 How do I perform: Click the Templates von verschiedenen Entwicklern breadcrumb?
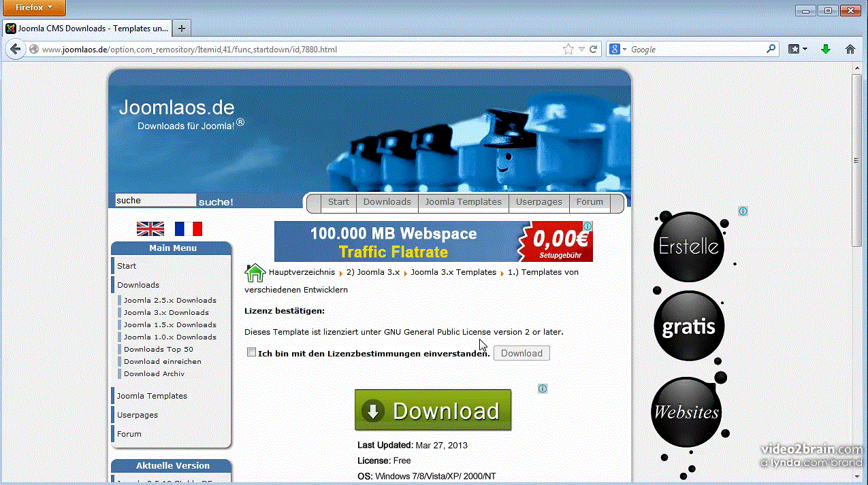(x=543, y=272)
